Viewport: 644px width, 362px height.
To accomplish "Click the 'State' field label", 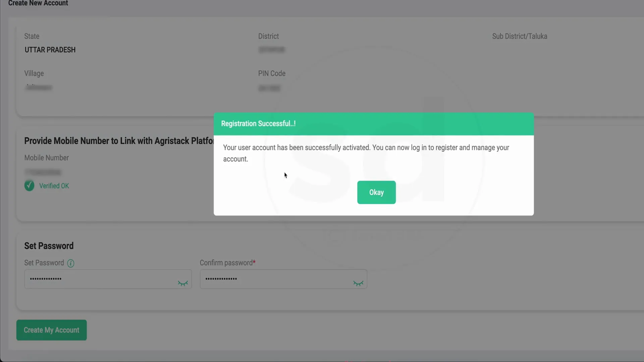I will [32, 36].
